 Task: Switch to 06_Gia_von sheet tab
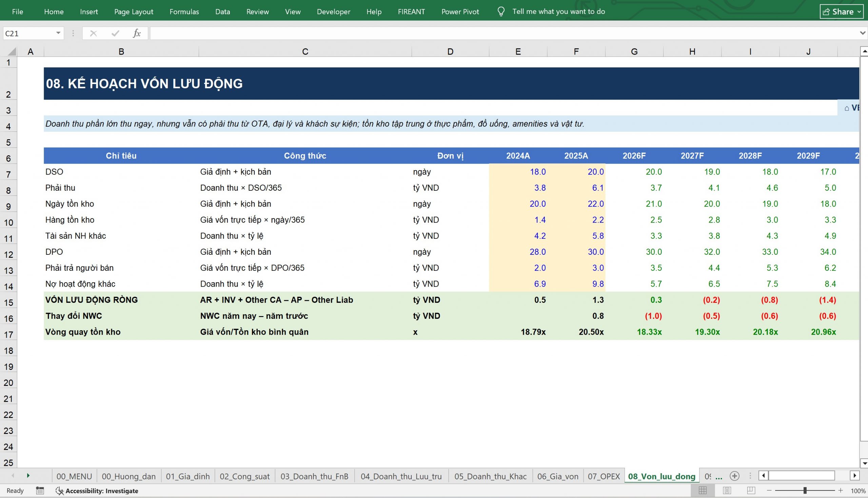[x=557, y=476]
